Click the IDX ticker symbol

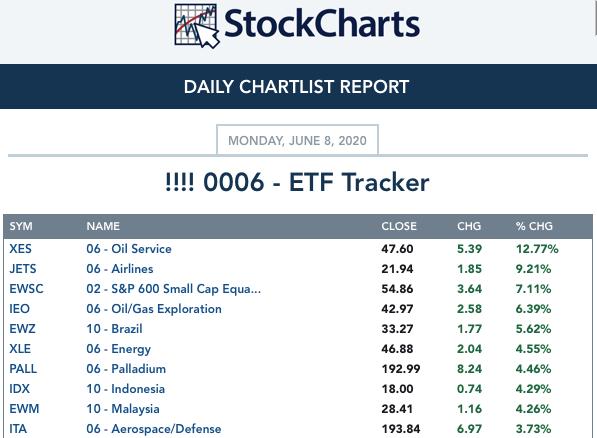pos(19,389)
